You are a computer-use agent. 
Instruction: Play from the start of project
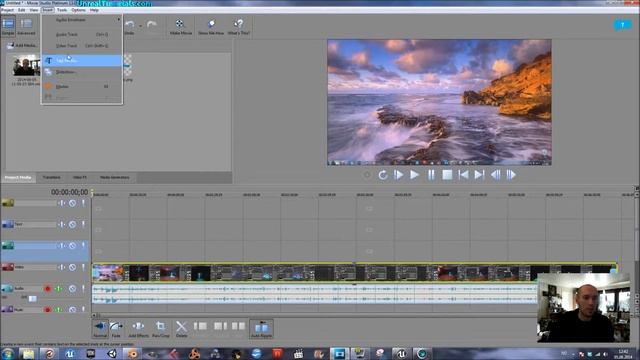[x=399, y=175]
